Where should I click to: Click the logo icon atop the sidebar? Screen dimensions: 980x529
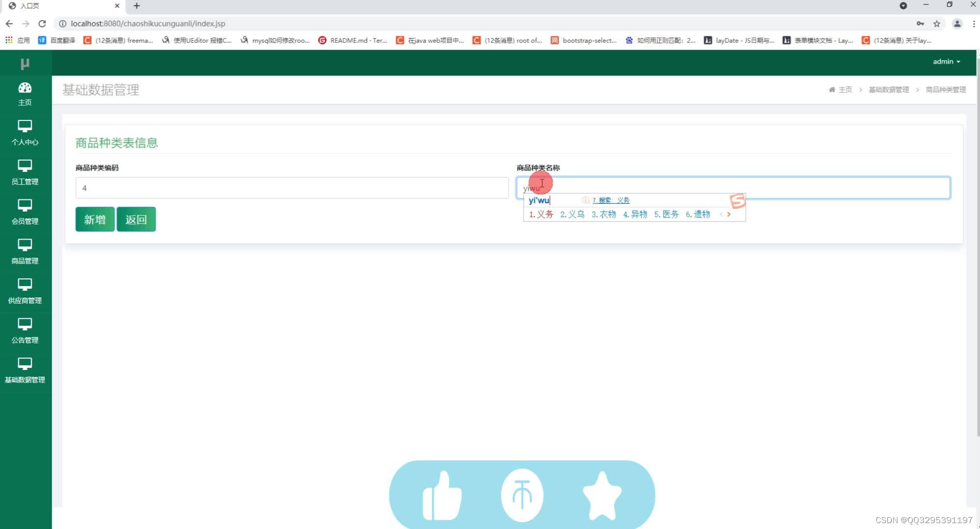[25, 64]
